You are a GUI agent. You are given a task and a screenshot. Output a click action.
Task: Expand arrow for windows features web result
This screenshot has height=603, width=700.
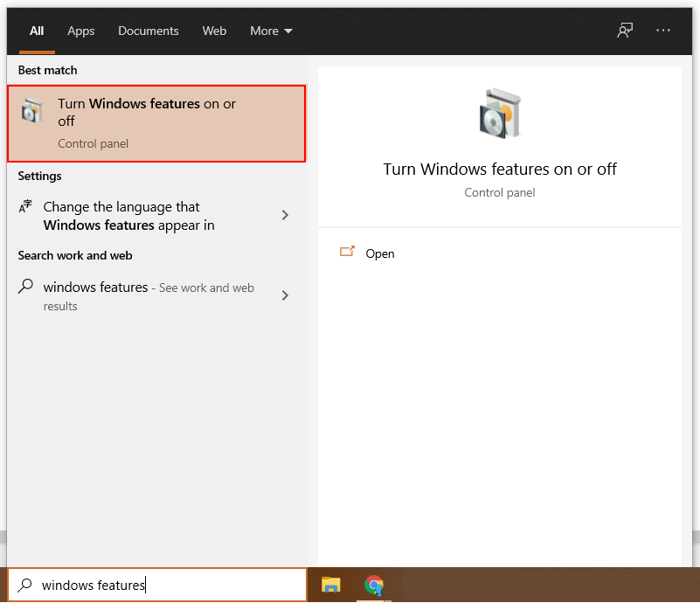click(285, 295)
